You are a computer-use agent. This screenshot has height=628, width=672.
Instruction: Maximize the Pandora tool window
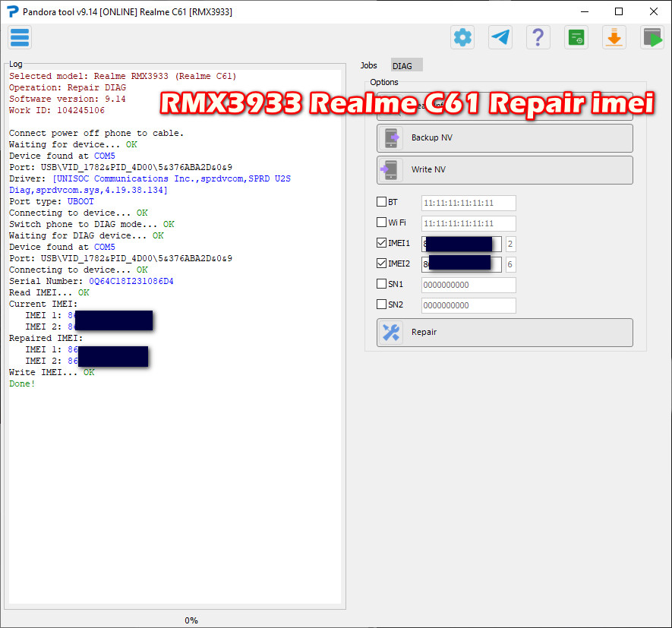(x=618, y=11)
